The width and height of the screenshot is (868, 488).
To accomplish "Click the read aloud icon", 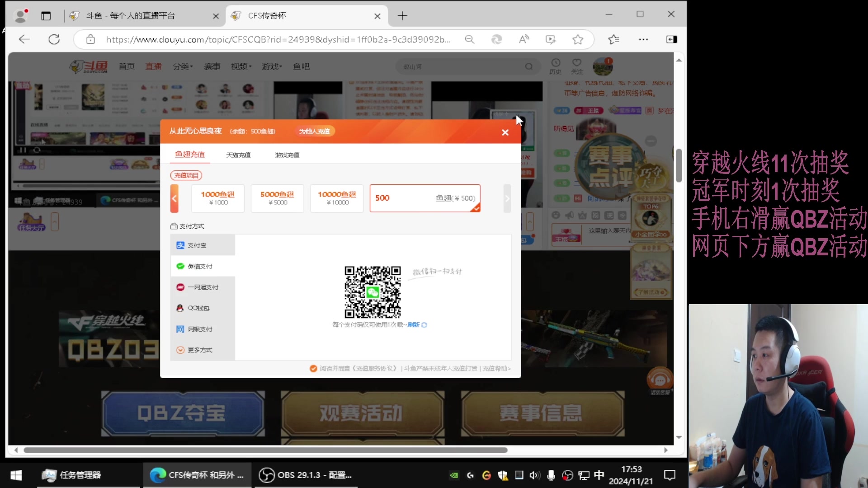I will point(524,39).
